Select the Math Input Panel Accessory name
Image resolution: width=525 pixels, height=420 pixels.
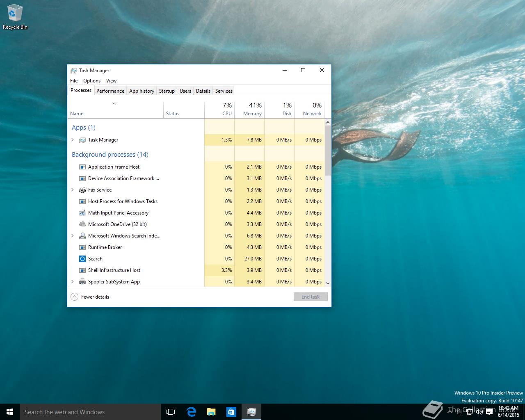click(x=118, y=213)
